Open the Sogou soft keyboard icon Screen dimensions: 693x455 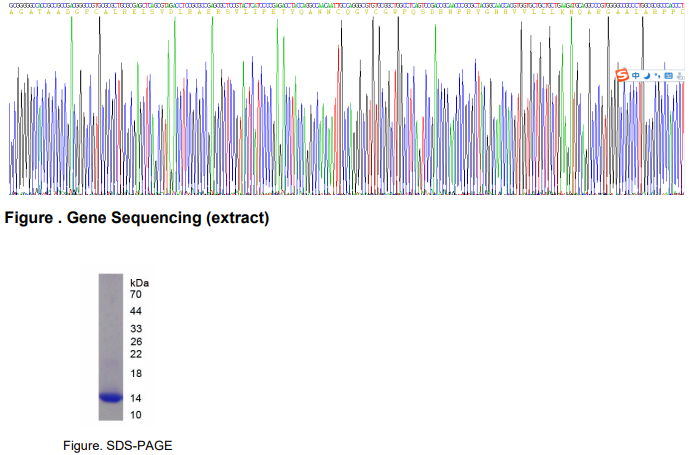(x=667, y=75)
